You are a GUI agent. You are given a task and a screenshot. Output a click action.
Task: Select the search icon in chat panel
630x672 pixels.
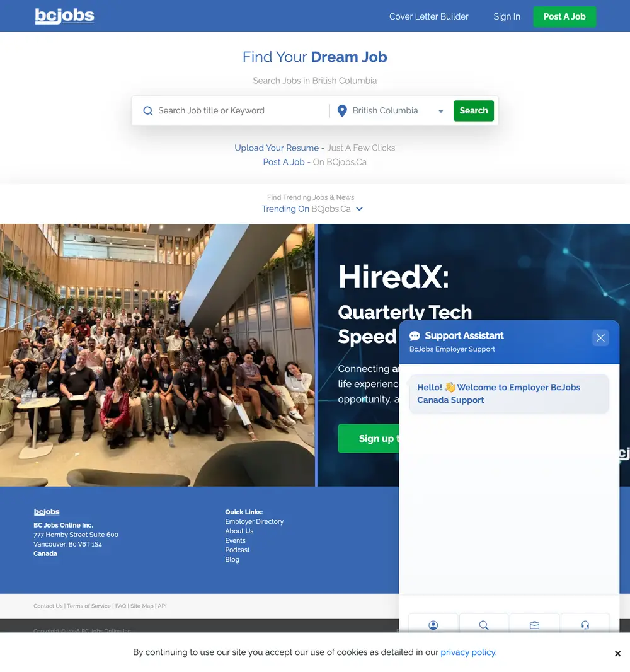(484, 625)
